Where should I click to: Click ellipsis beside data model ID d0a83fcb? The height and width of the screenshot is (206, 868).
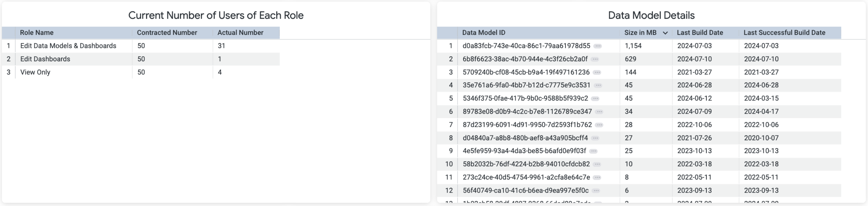[x=597, y=46]
